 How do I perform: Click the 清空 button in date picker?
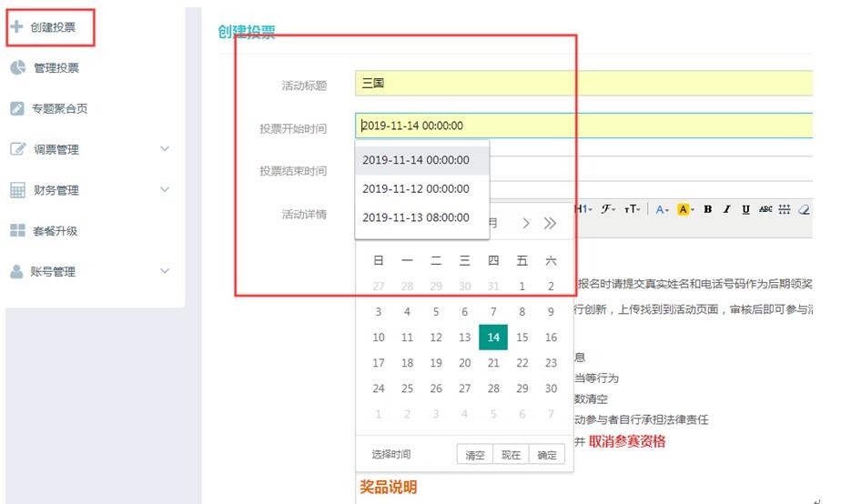tap(475, 455)
